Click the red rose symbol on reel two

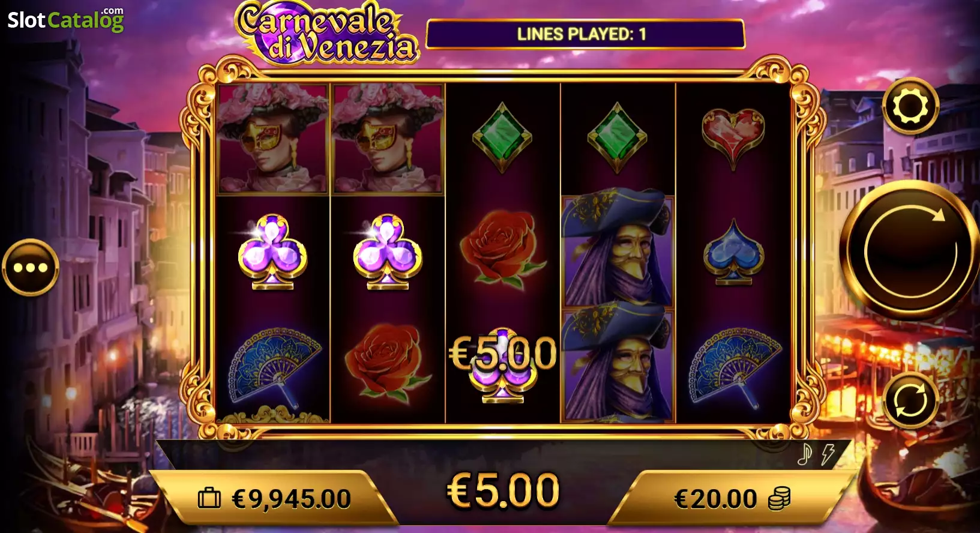click(x=387, y=363)
